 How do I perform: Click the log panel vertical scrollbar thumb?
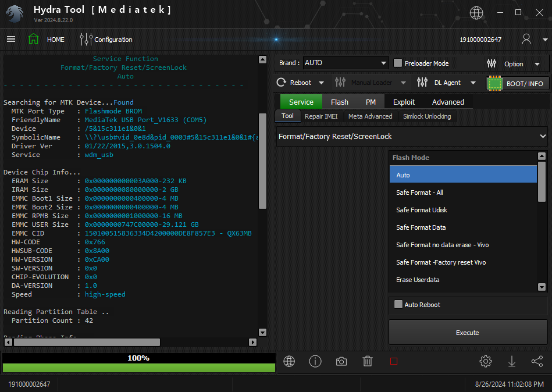point(263,161)
